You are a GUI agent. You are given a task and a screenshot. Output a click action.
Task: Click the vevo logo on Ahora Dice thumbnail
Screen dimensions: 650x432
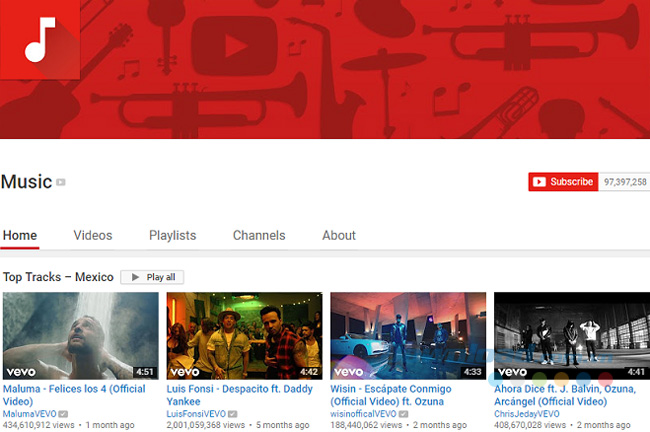(512, 372)
